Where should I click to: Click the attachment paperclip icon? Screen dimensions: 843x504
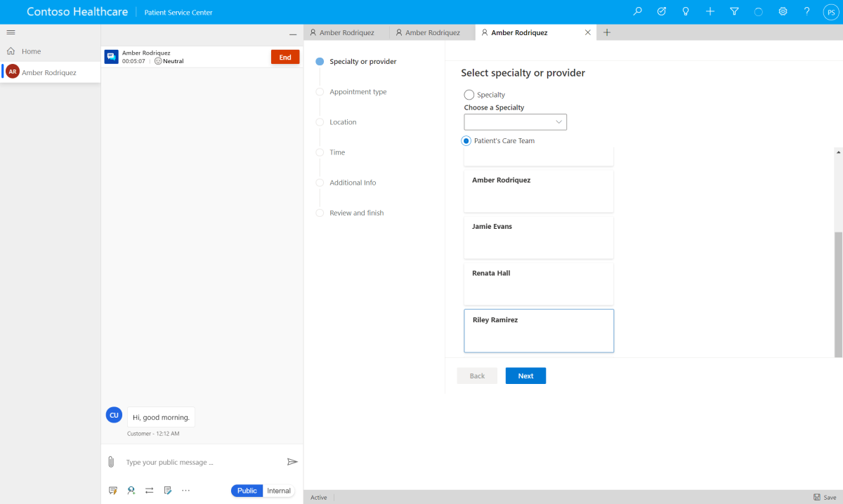(x=111, y=462)
